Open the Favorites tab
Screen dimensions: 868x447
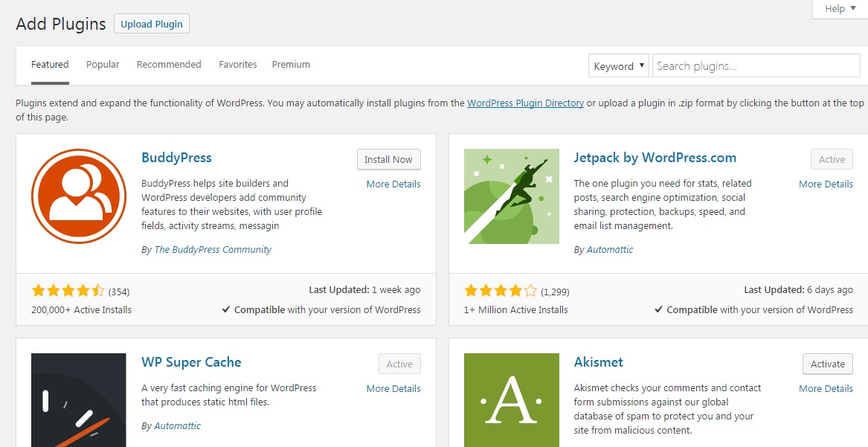tap(237, 65)
